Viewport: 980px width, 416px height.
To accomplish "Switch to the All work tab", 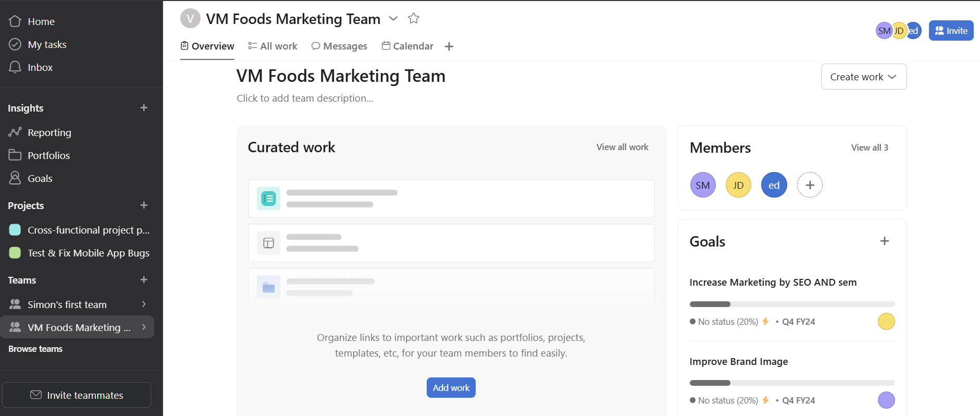I will (x=272, y=46).
